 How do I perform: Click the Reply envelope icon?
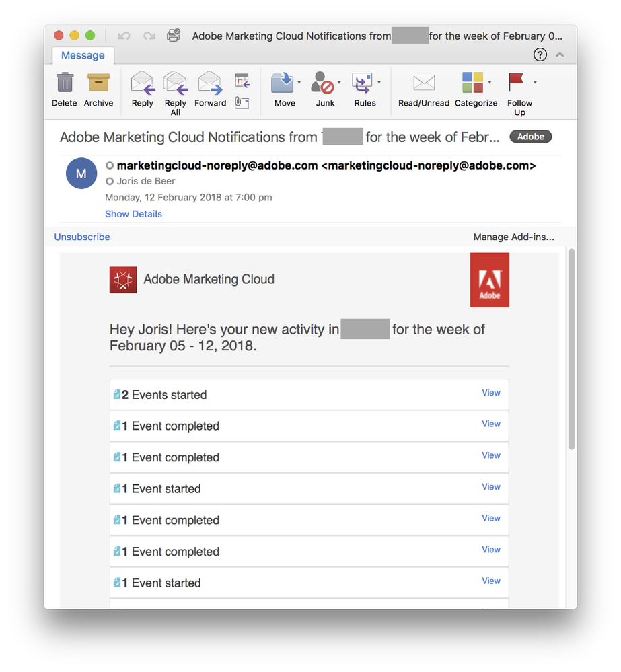[x=142, y=83]
